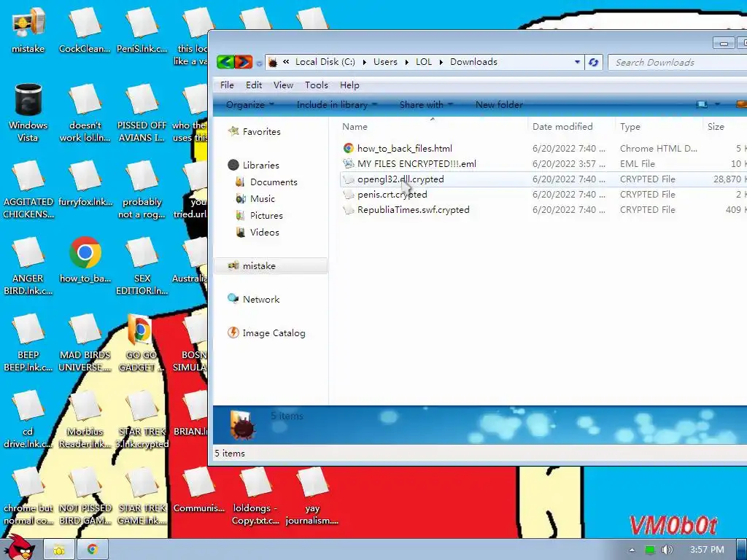This screenshot has height=560, width=747.
Task: Click the Users breadcrumb segment
Action: click(385, 62)
